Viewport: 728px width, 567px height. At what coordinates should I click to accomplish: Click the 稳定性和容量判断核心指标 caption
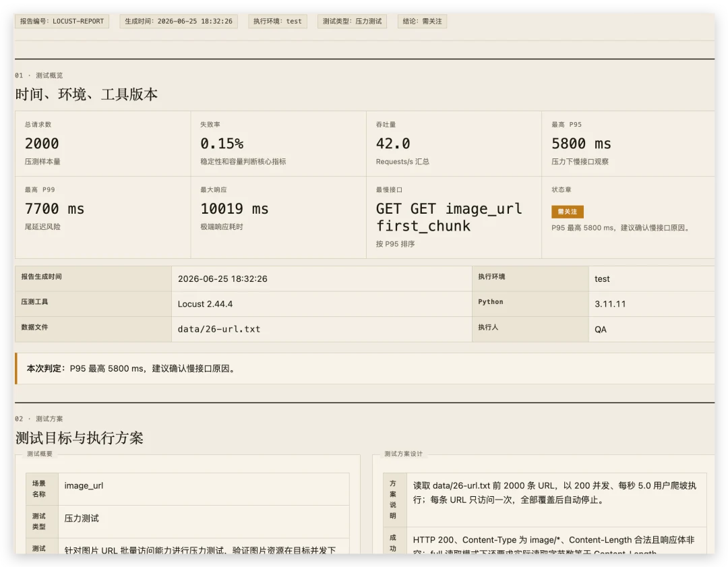pyautogui.click(x=243, y=162)
